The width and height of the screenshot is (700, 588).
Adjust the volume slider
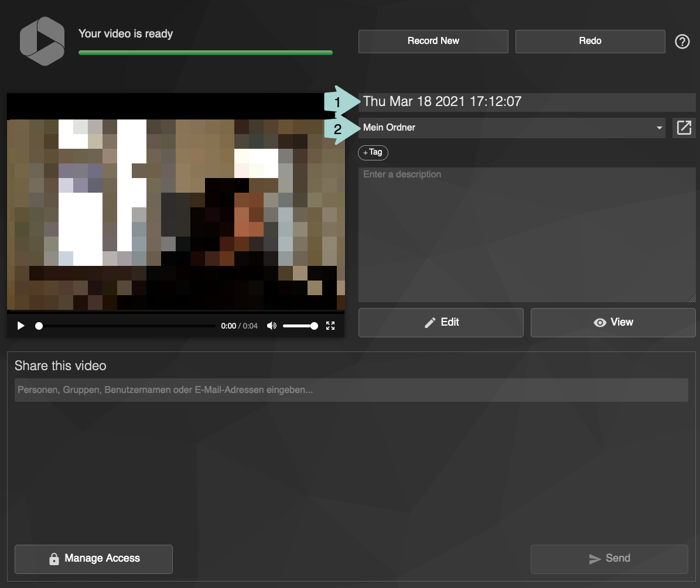tap(300, 326)
